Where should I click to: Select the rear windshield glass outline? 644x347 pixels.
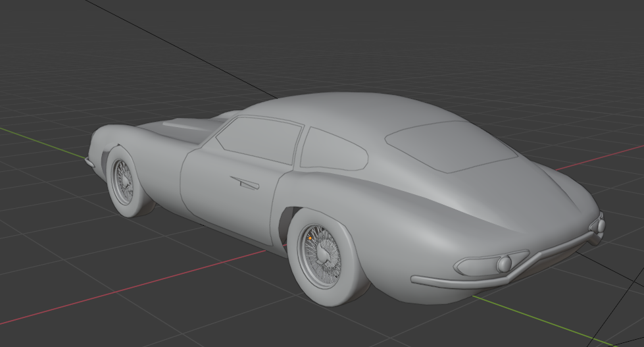[x=451, y=146]
